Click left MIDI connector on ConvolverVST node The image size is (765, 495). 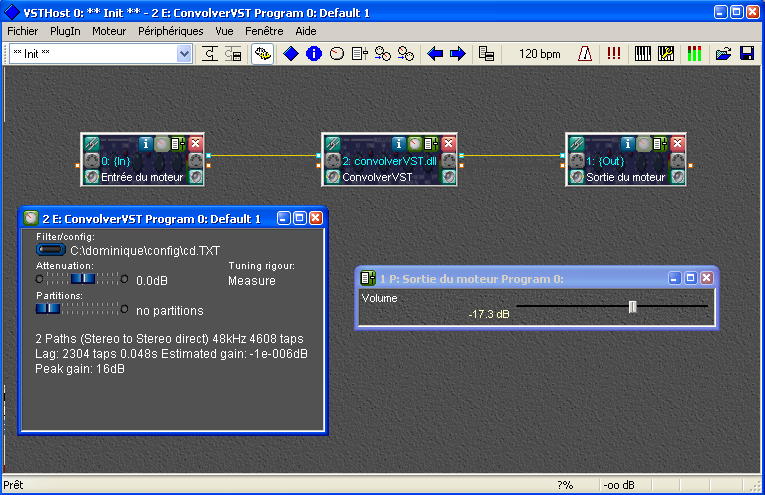coord(333,160)
